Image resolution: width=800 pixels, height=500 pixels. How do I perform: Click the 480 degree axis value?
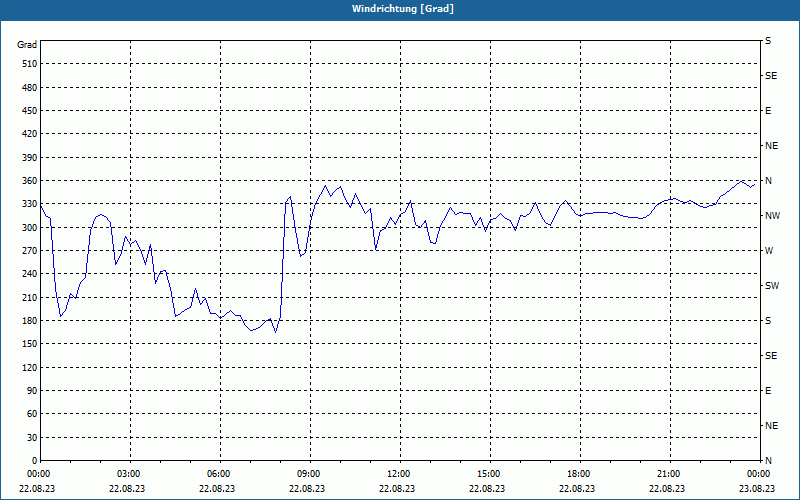pos(30,88)
